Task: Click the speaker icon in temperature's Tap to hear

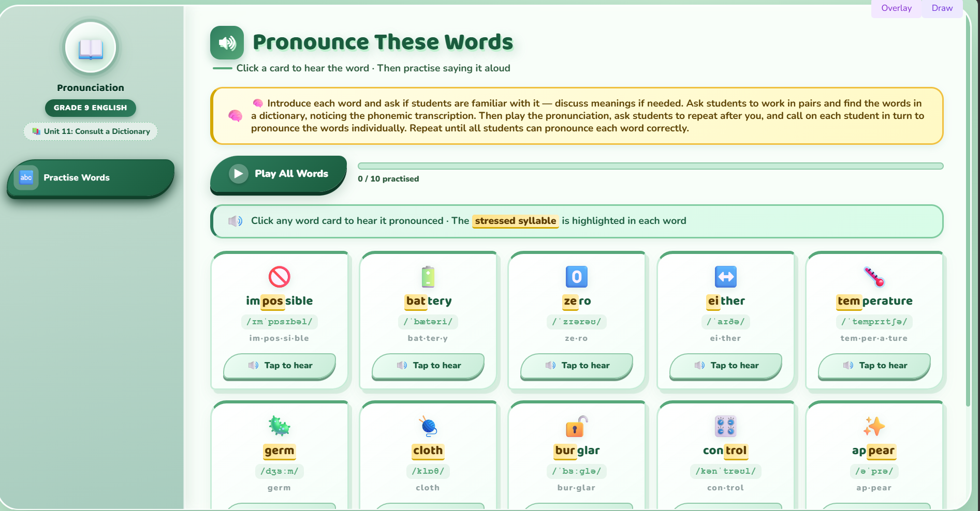Action: point(848,366)
